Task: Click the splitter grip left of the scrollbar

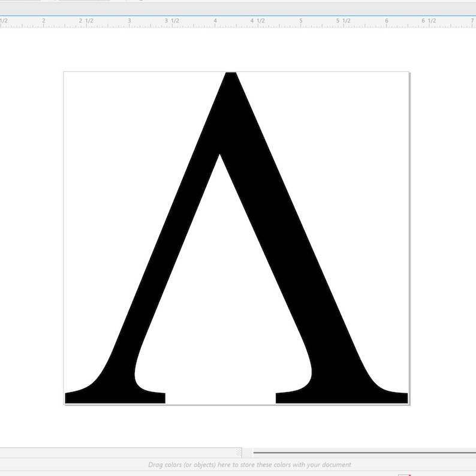Action: [x=239, y=453]
